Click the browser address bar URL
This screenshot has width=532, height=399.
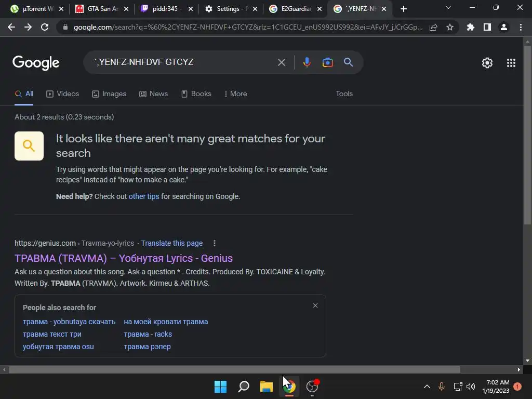coord(248,27)
